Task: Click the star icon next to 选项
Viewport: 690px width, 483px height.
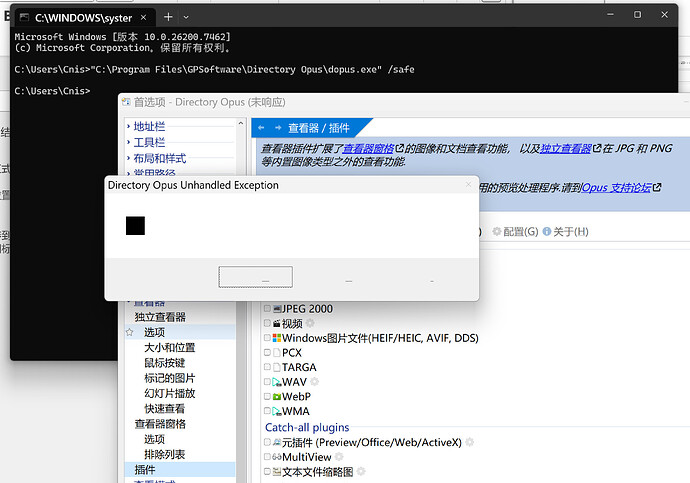Action: coord(129,332)
